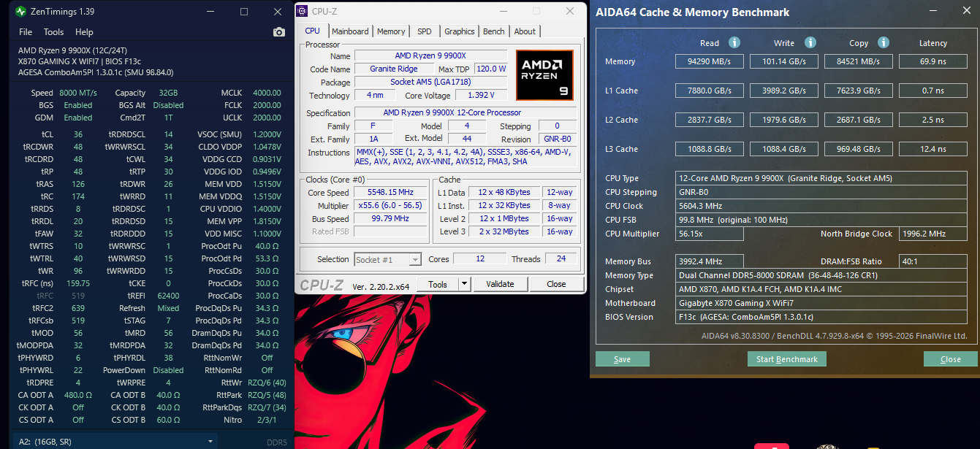Open the About tab in CPU-Z

[x=525, y=31]
